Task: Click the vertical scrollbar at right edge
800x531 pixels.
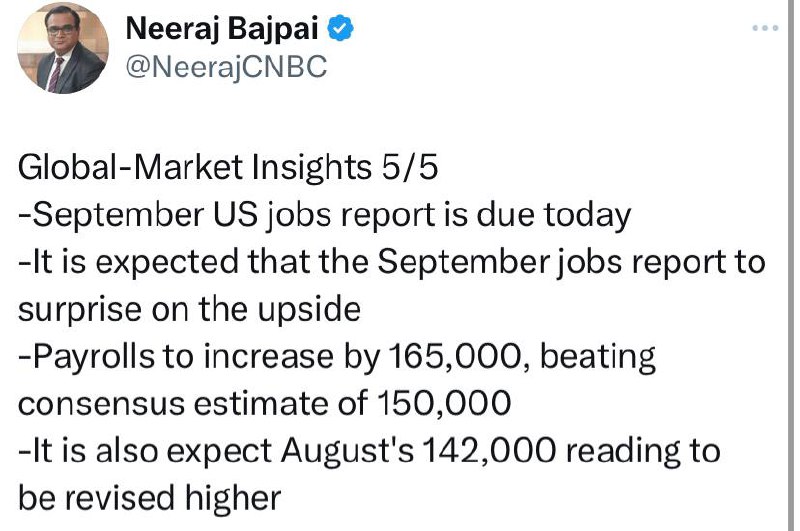Action: (x=790, y=265)
